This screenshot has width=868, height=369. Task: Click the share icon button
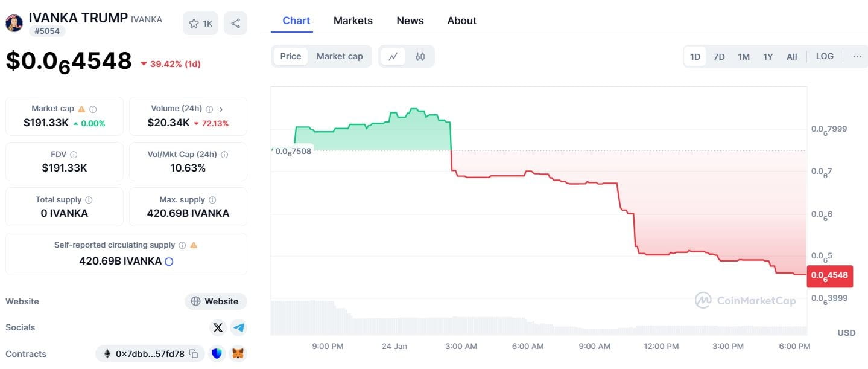tap(235, 24)
